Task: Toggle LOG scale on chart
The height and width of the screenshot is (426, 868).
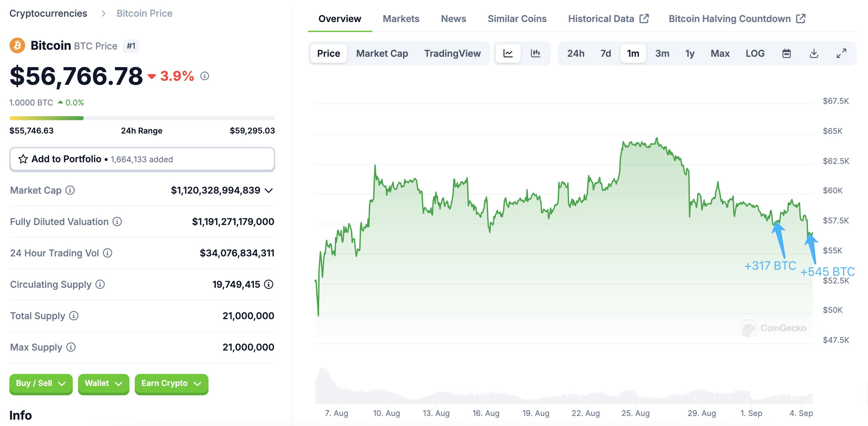Action: tap(755, 53)
